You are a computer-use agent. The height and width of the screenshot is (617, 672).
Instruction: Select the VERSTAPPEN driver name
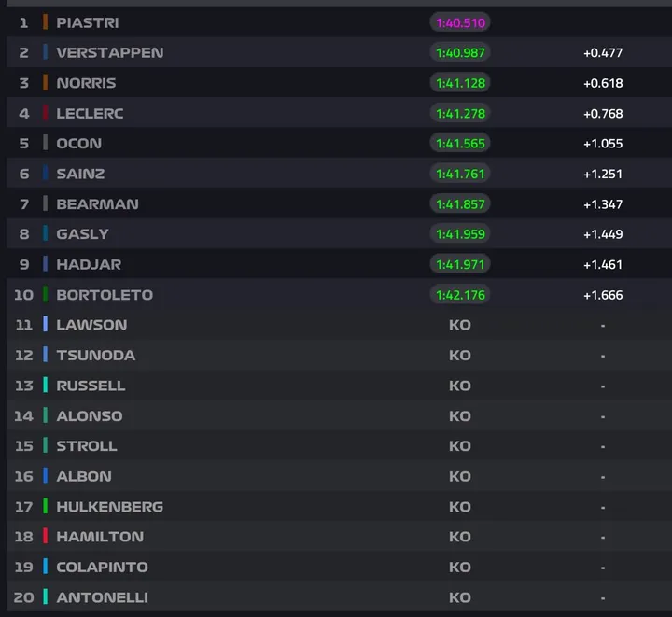(x=109, y=52)
